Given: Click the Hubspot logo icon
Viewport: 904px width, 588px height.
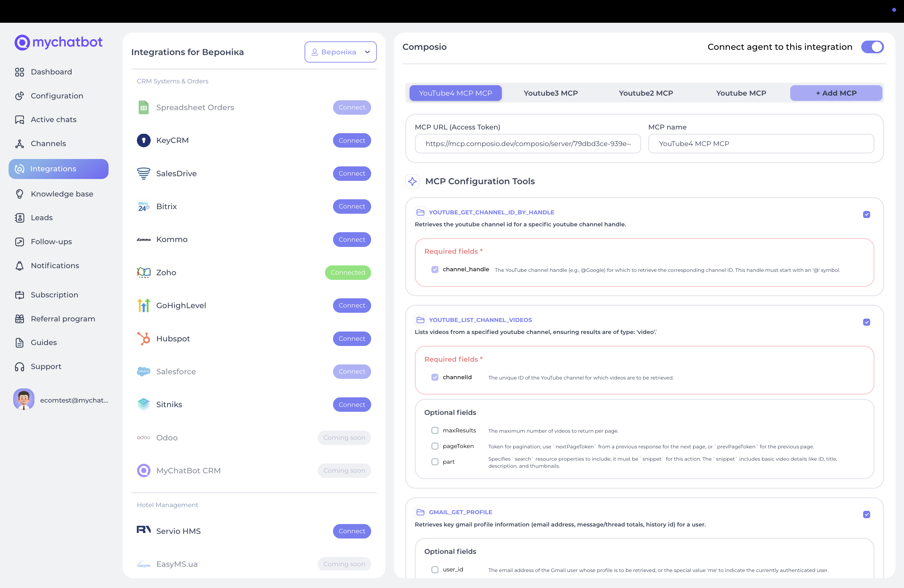Looking at the screenshot, I should 144,339.
